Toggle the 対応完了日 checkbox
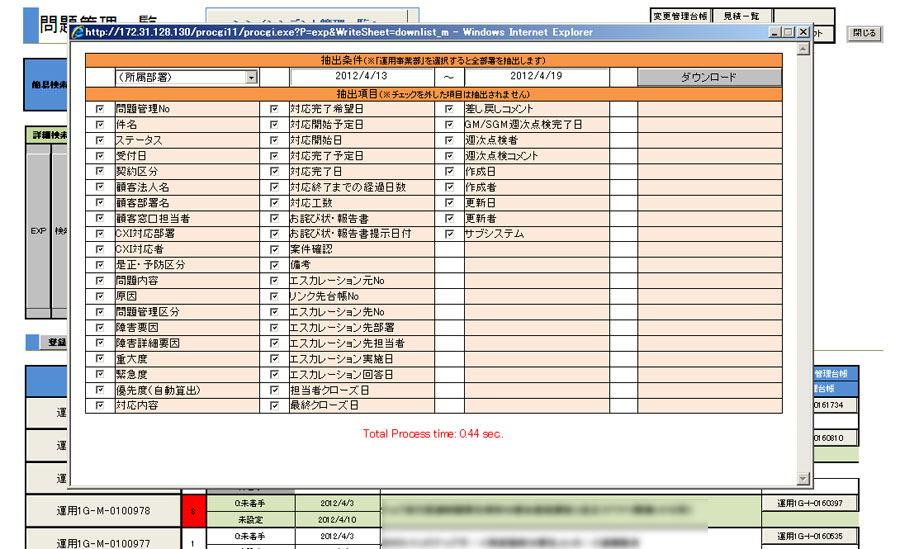The image size is (900, 549). click(274, 171)
